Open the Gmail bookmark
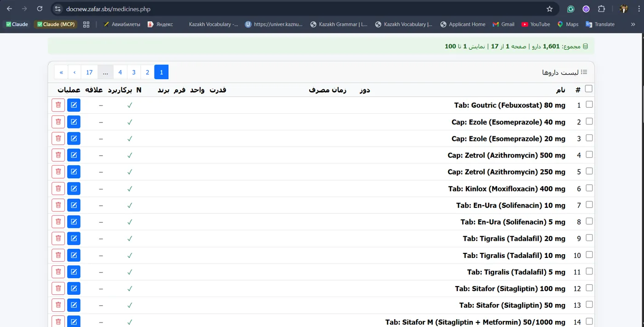This screenshot has height=327, width=644. [503, 24]
